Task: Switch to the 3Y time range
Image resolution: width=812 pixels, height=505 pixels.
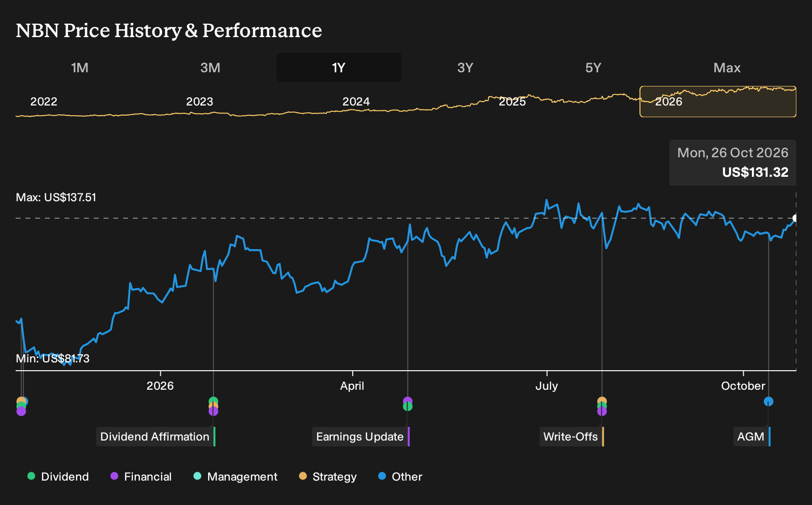Action: pyautogui.click(x=465, y=67)
